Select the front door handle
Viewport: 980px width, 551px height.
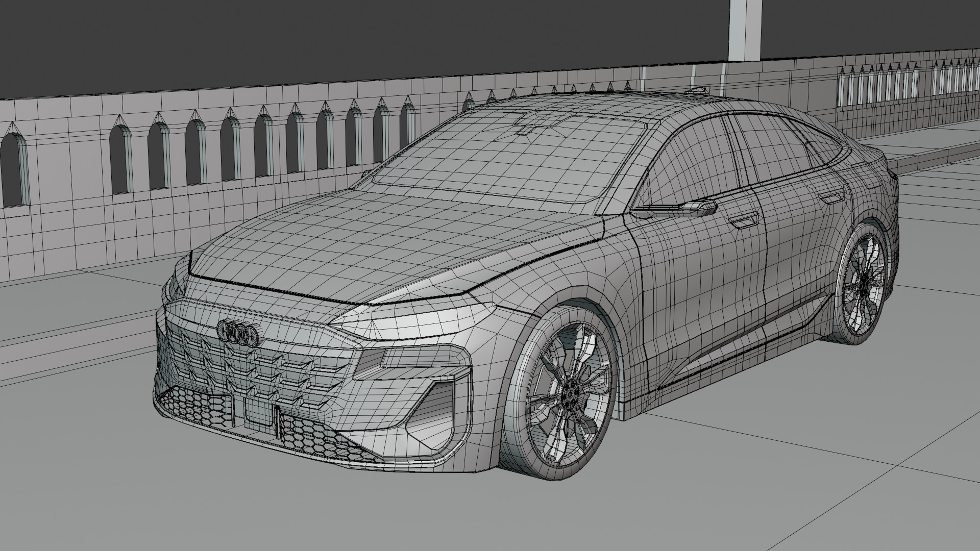[x=744, y=221]
